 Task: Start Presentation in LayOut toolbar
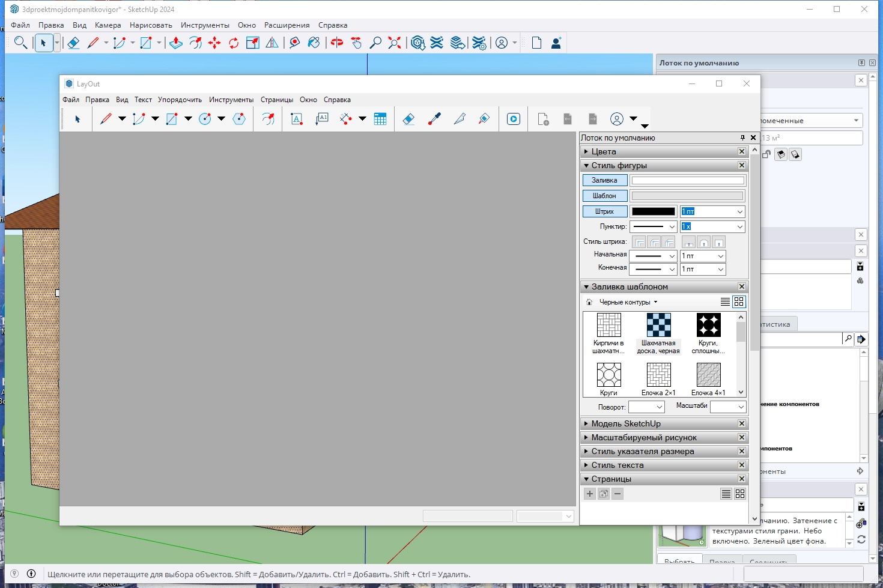coord(514,119)
